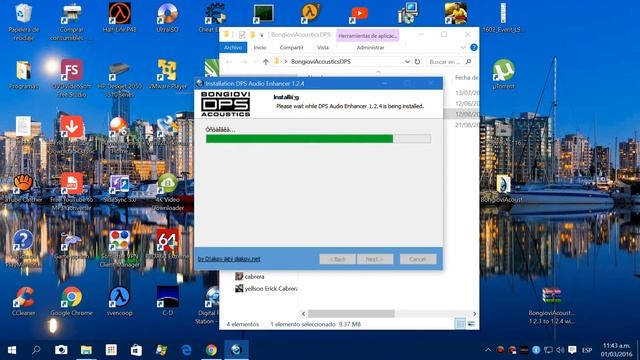Open the red YouTube play desktop shortcut
This screenshot has width=640, height=360.
click(359, 14)
